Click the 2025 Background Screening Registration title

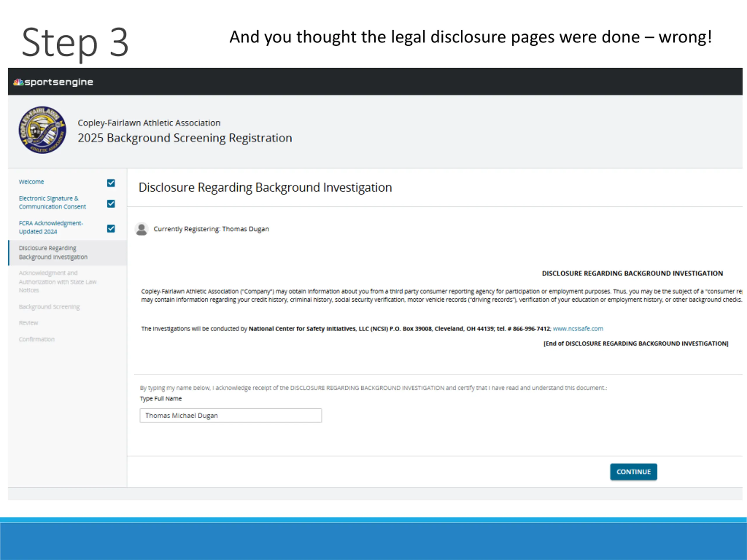[185, 138]
